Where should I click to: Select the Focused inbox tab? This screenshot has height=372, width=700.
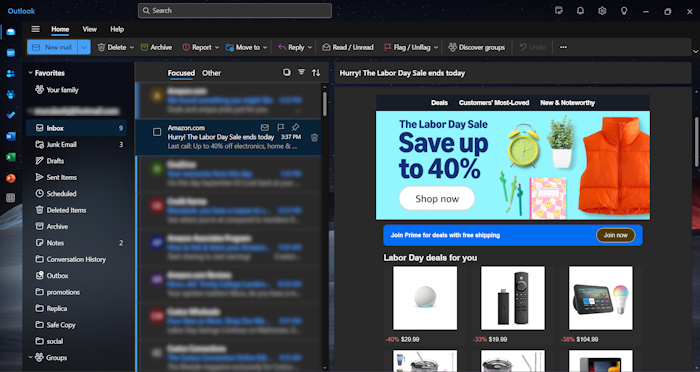pyautogui.click(x=181, y=73)
